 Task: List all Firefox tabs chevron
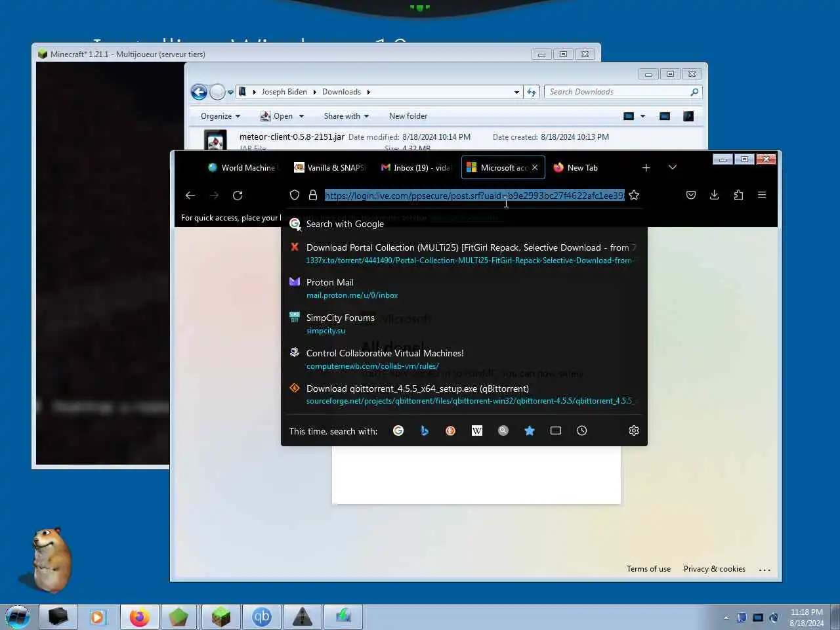click(x=673, y=168)
